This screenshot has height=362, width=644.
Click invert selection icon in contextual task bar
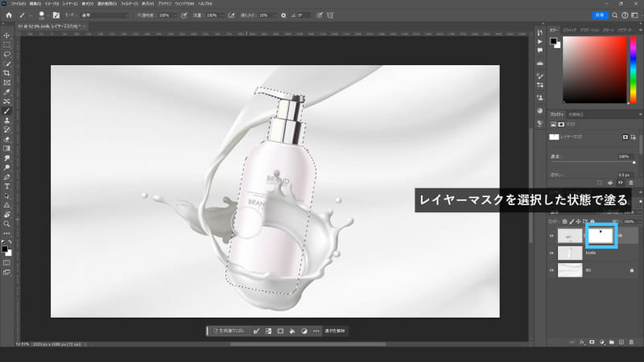point(268,331)
